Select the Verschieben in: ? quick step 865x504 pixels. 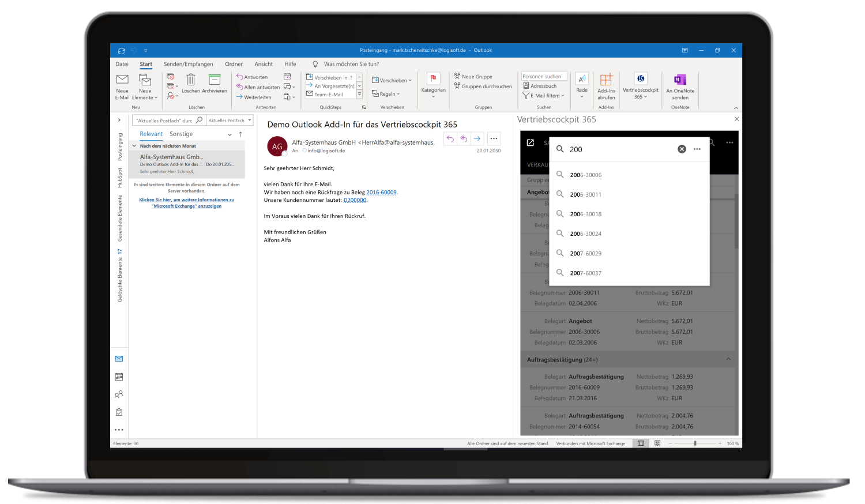pyautogui.click(x=329, y=77)
